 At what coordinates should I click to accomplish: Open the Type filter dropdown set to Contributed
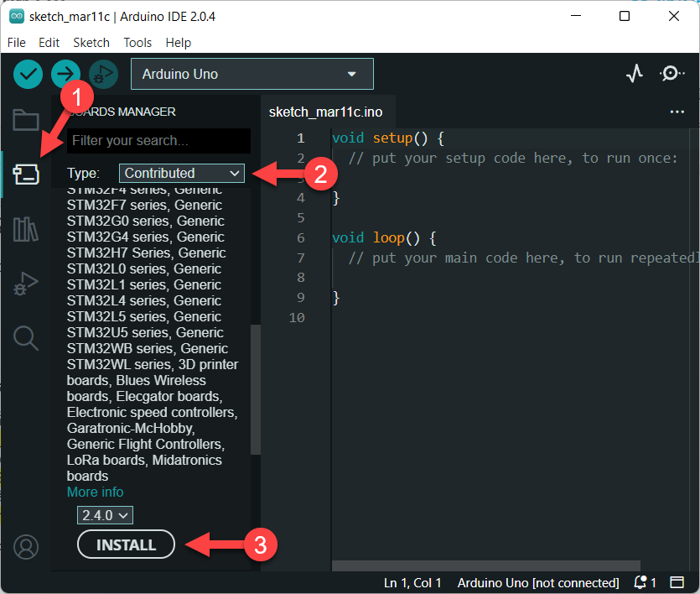pos(182,174)
